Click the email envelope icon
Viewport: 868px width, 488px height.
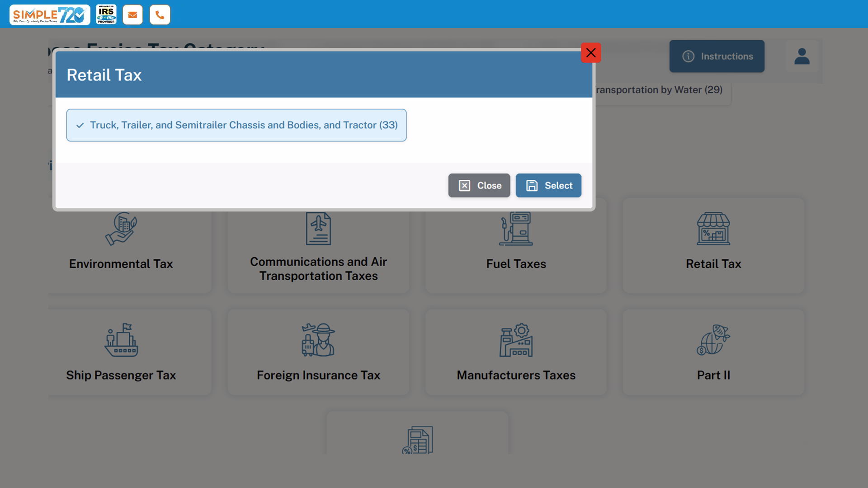(132, 15)
